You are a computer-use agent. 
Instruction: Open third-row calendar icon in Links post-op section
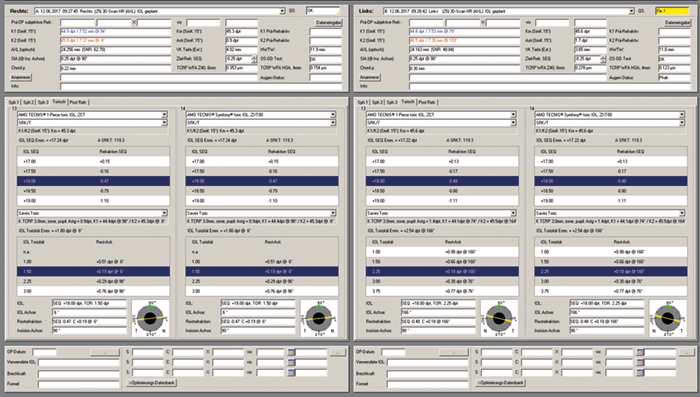640,372
